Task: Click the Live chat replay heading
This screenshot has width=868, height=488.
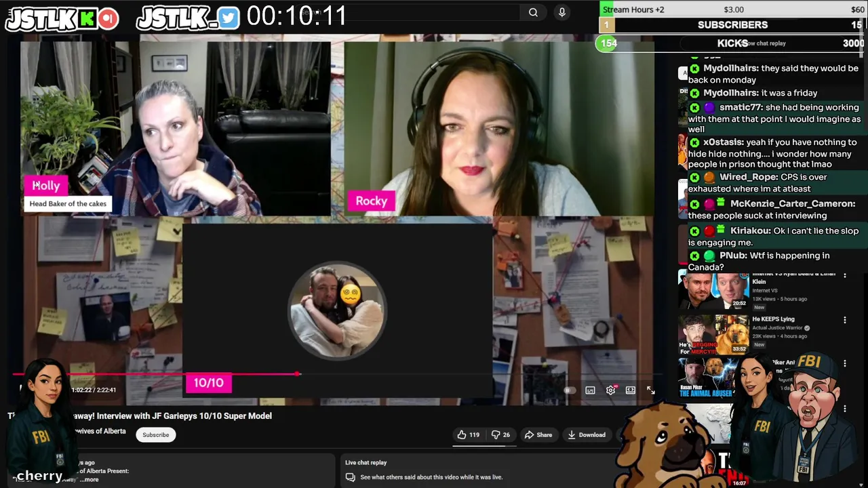Action: (366, 462)
